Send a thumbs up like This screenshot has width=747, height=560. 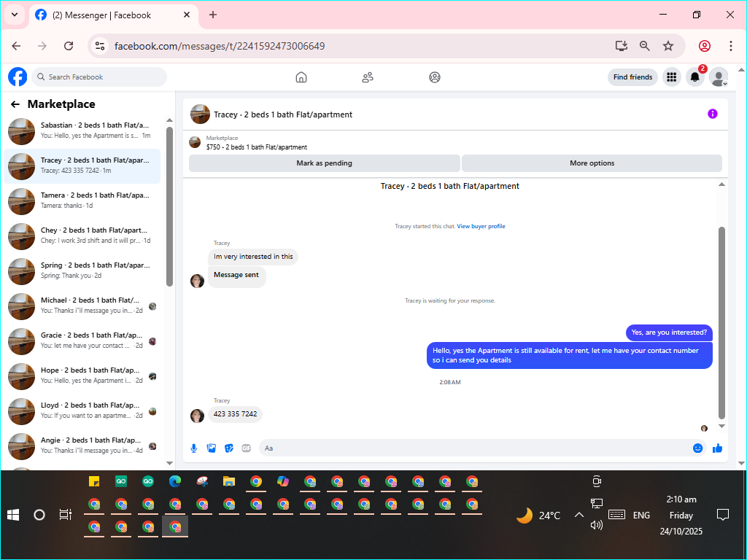pos(717,448)
